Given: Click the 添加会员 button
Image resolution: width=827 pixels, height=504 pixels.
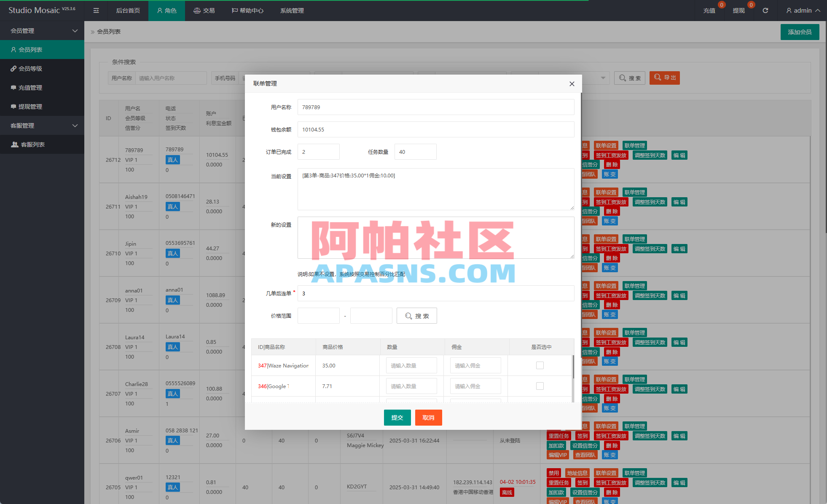Looking at the screenshot, I should (x=800, y=32).
